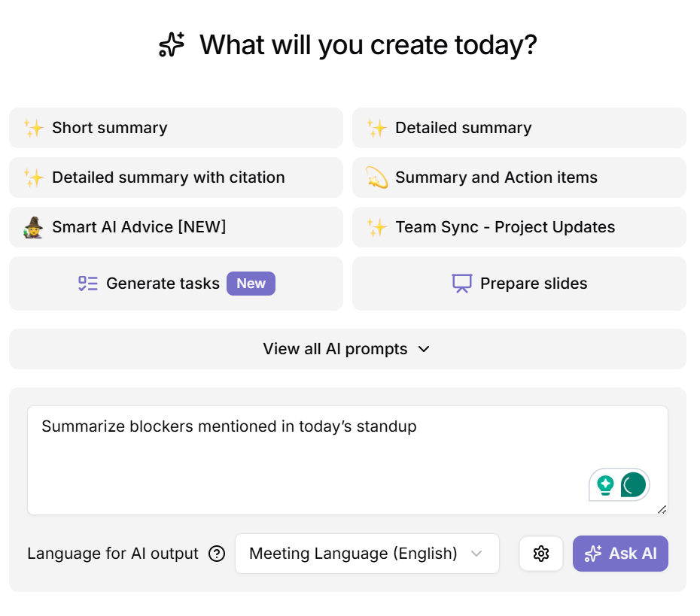Click the resize handle of the prompt box
The height and width of the screenshot is (616, 700).
pyautogui.click(x=662, y=509)
